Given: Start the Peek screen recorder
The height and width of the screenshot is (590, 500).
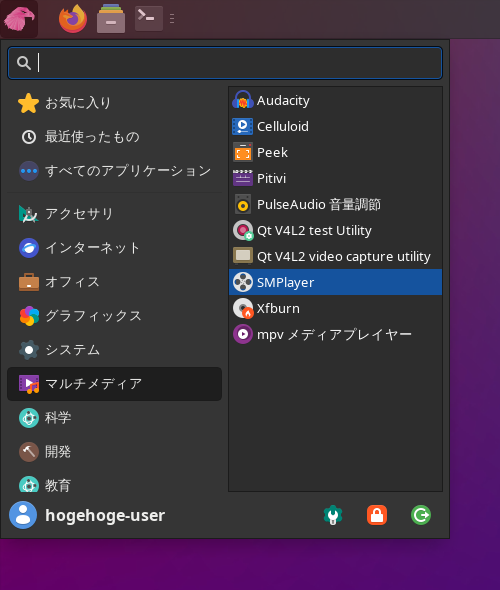Looking at the screenshot, I should tap(335, 152).
